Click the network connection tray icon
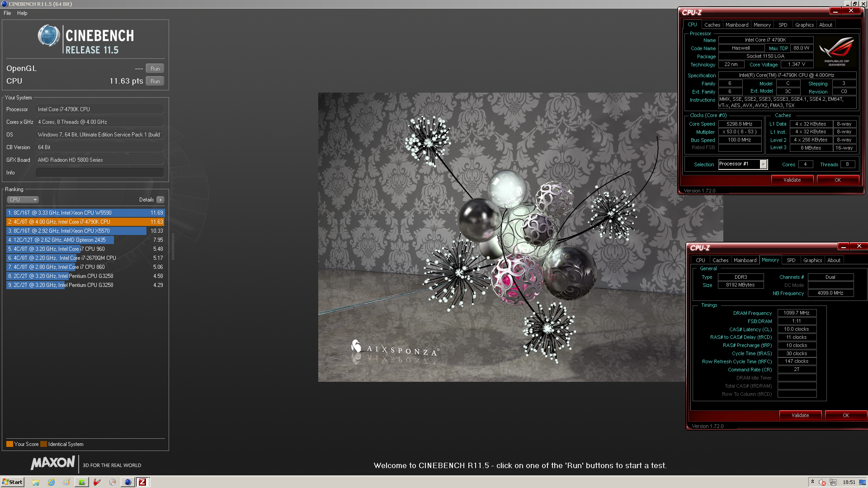This screenshot has width=868, height=488. pyautogui.click(x=833, y=482)
